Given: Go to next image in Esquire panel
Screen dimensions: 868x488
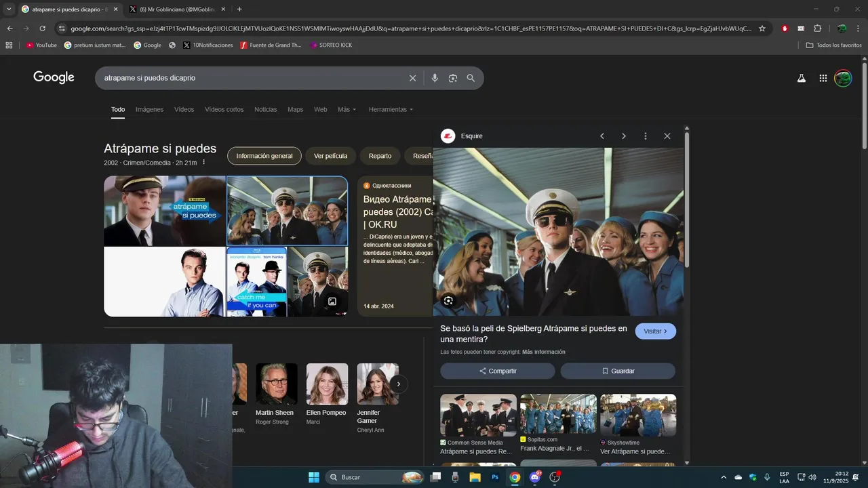Looking at the screenshot, I should (x=624, y=136).
